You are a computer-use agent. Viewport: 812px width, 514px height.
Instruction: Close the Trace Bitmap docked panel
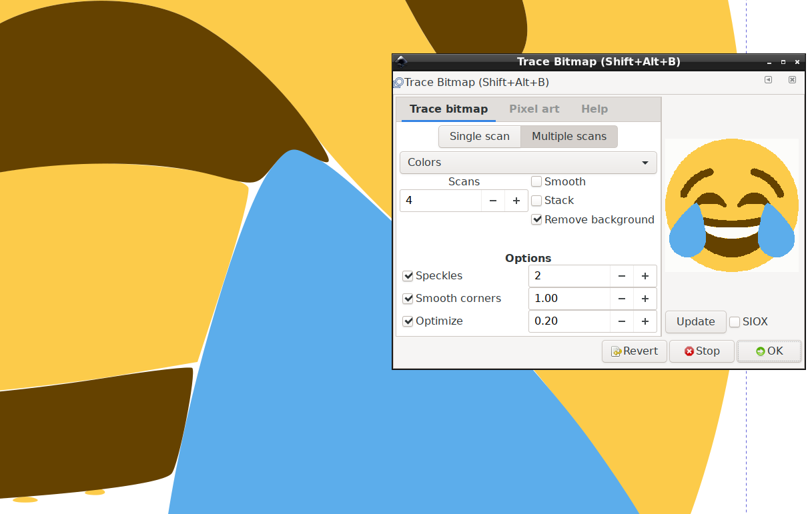pyautogui.click(x=792, y=79)
